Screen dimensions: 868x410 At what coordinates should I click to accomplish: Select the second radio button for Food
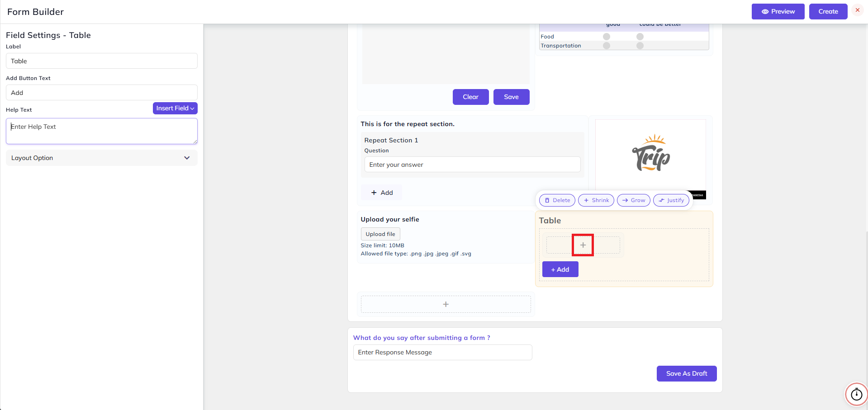point(640,37)
